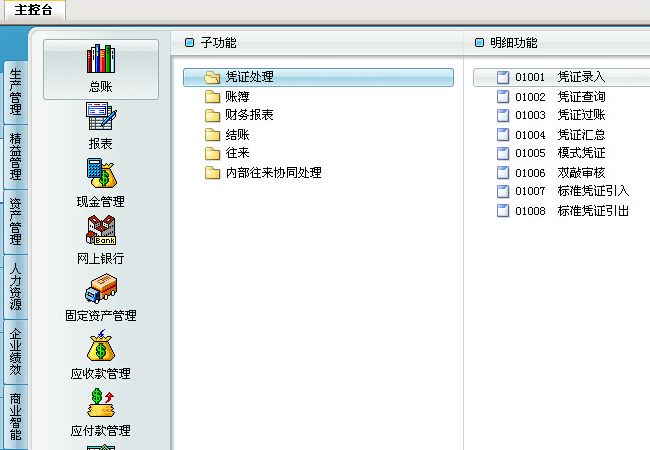Select the 凭证处理 folder
The image size is (650, 450).
[318, 77]
